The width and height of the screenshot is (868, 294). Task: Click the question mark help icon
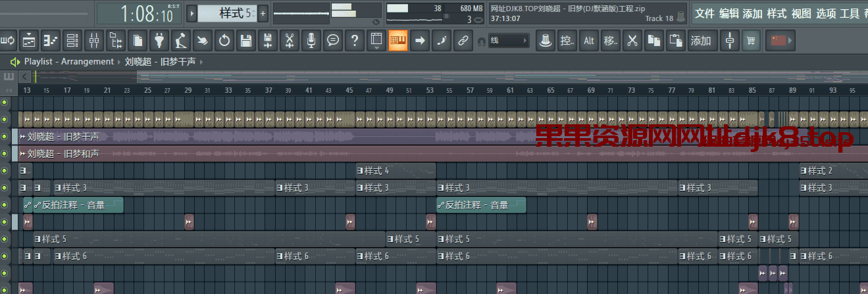click(355, 41)
